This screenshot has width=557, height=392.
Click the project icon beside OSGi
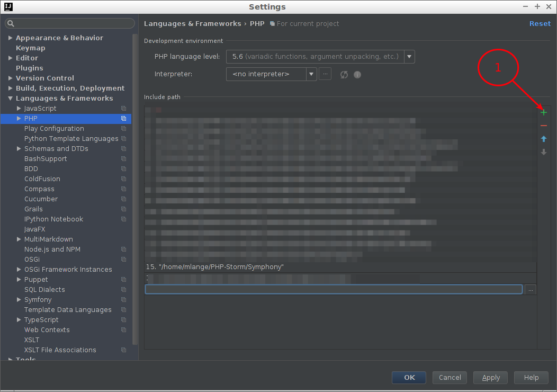[x=123, y=259]
